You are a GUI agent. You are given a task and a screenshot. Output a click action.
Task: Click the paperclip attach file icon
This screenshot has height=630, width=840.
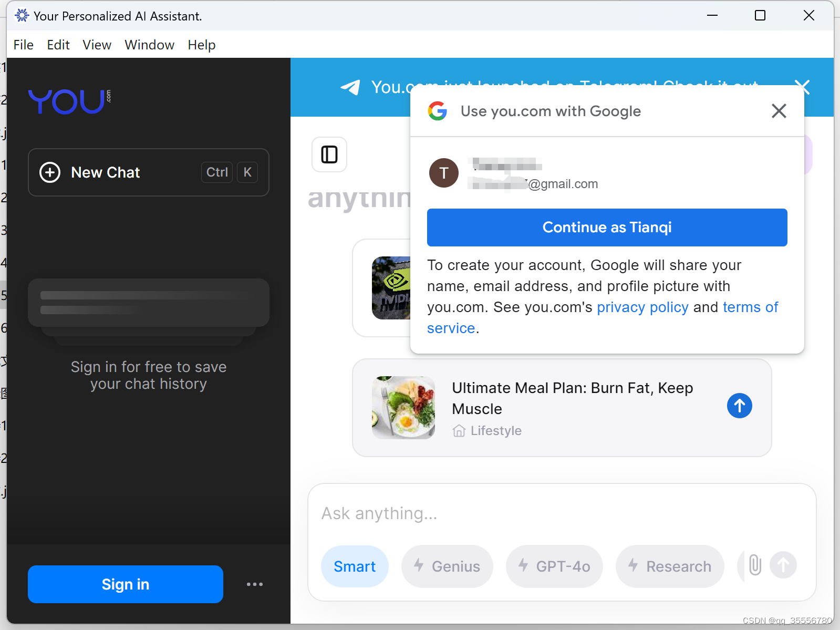coord(755,565)
